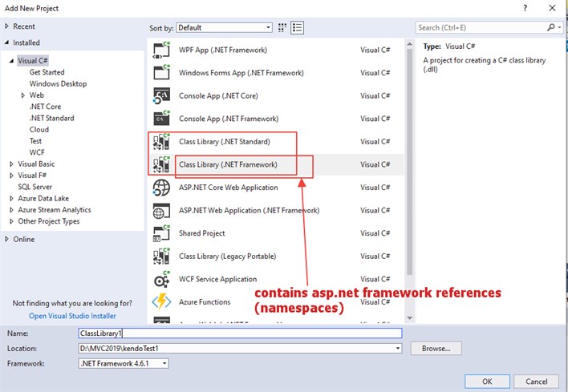This screenshot has width=568, height=392.
Task: Select Get Started category
Action: [x=47, y=72]
